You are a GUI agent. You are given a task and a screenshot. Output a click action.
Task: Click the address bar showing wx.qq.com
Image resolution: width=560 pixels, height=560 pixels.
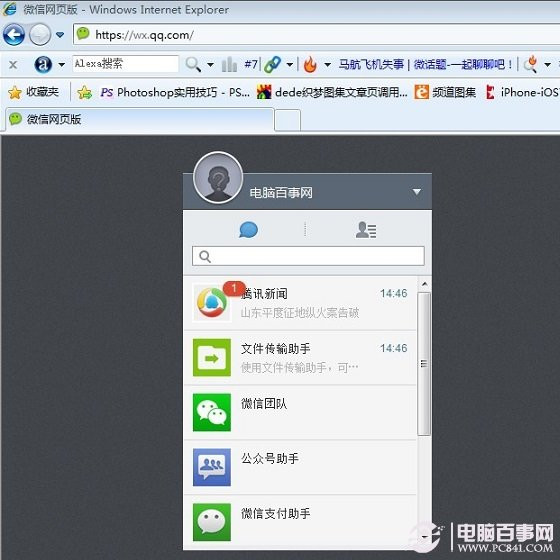click(316, 35)
